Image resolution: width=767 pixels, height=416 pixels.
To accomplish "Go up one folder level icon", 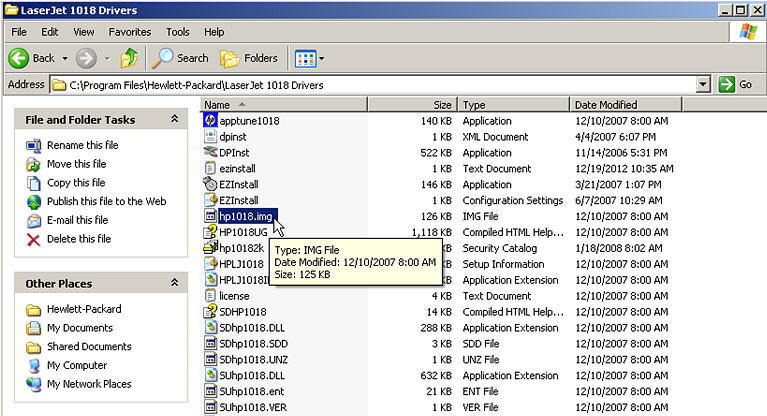I will tap(129, 58).
